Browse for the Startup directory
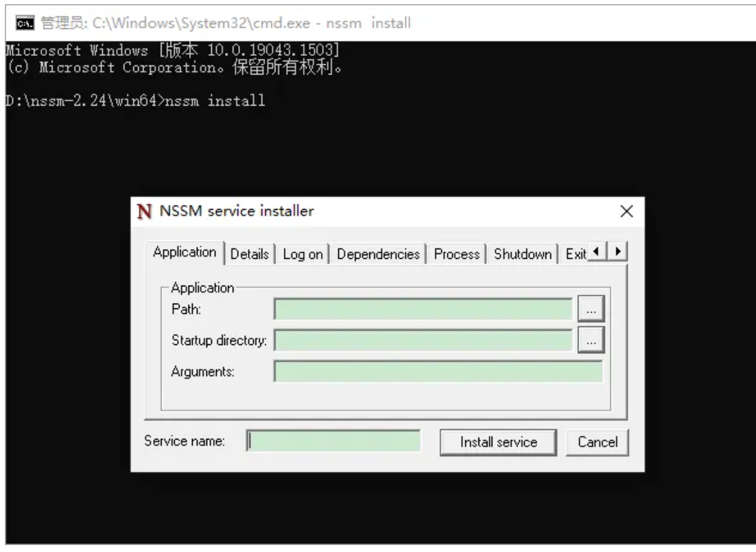The image size is (756, 552). coord(591,340)
